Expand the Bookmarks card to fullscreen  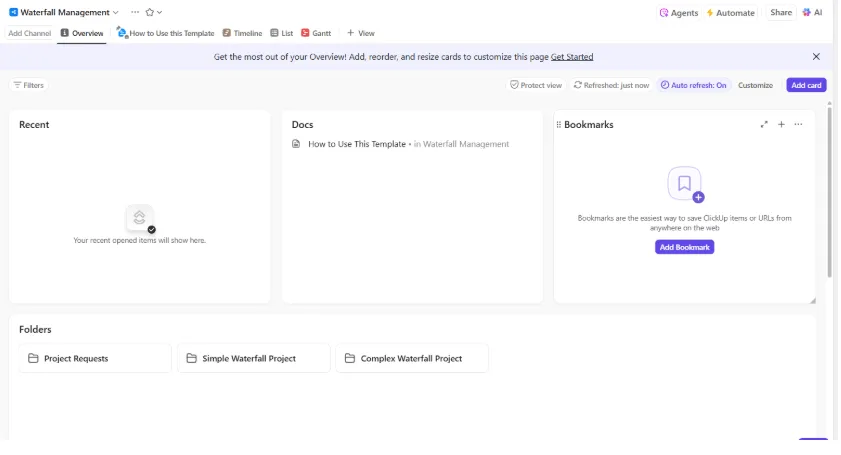tap(764, 124)
